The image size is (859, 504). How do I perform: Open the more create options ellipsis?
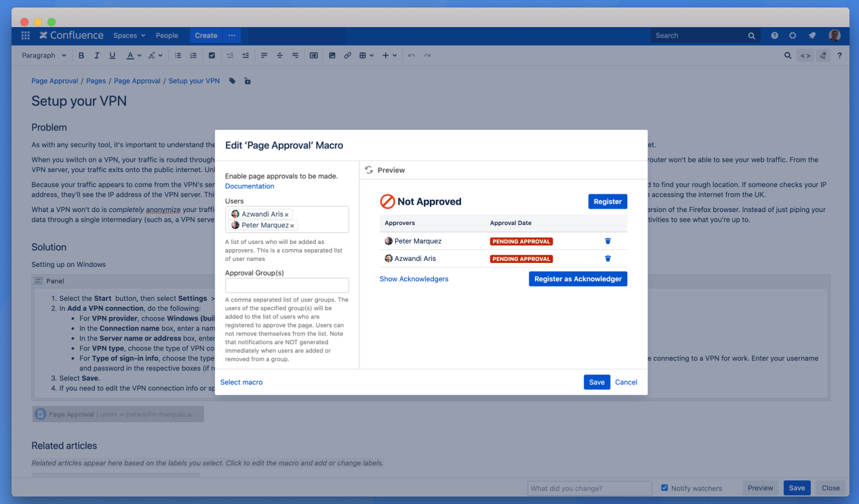232,36
